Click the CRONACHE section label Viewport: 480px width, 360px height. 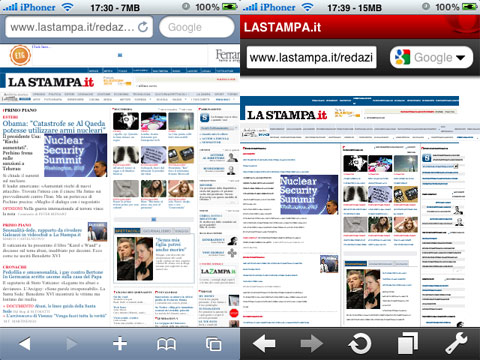click(15, 267)
